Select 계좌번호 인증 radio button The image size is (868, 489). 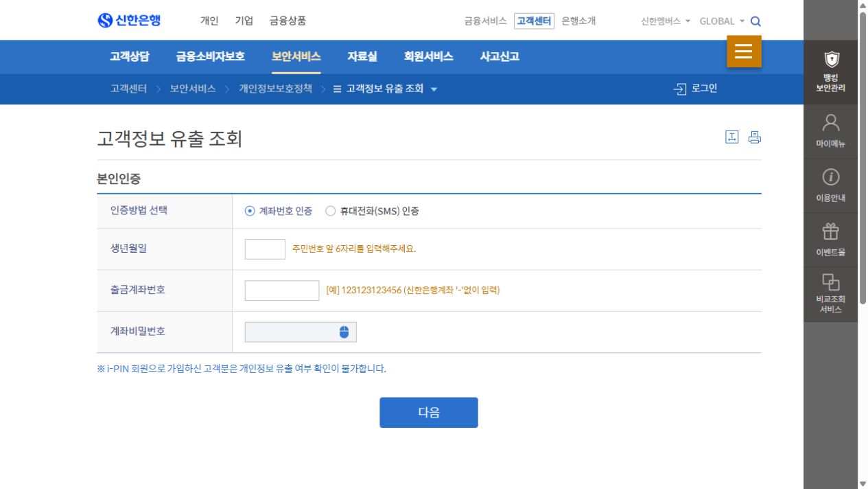click(x=250, y=212)
